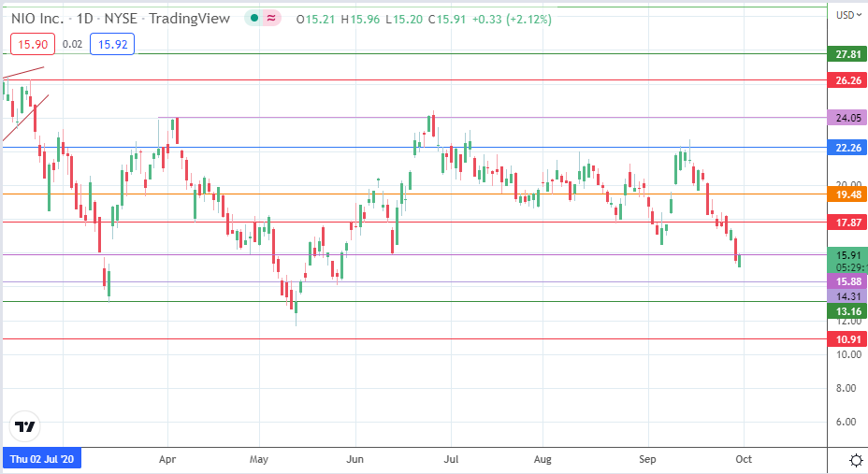
Task: Click the open value O15.21 in header
Action: pyautogui.click(x=315, y=20)
